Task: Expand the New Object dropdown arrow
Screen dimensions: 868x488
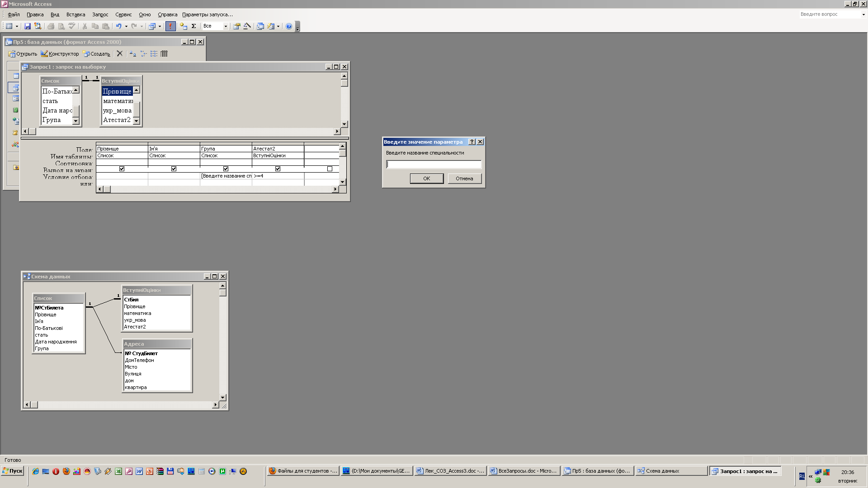Action: [278, 26]
